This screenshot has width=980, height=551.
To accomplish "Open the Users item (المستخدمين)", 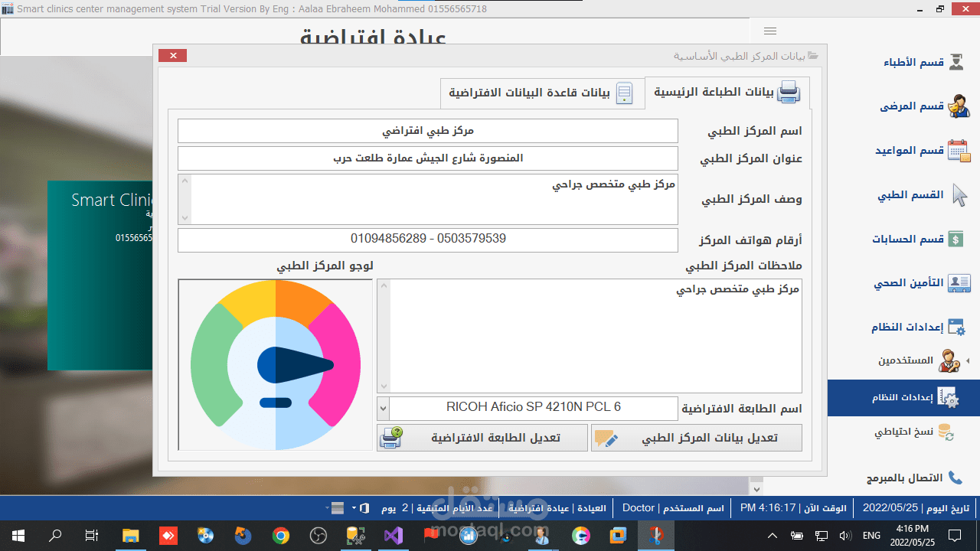I will coord(919,360).
